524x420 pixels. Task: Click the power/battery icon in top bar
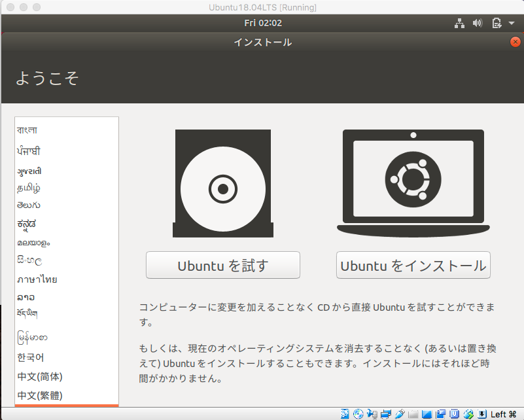click(497, 23)
